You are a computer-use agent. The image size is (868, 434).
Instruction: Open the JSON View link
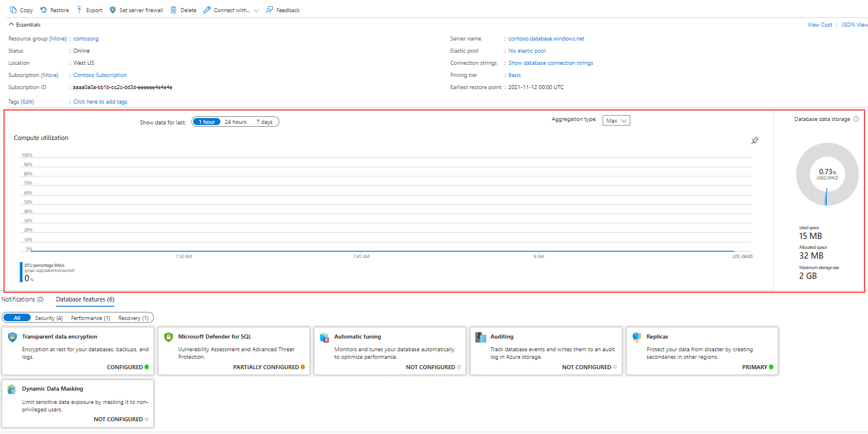(854, 25)
